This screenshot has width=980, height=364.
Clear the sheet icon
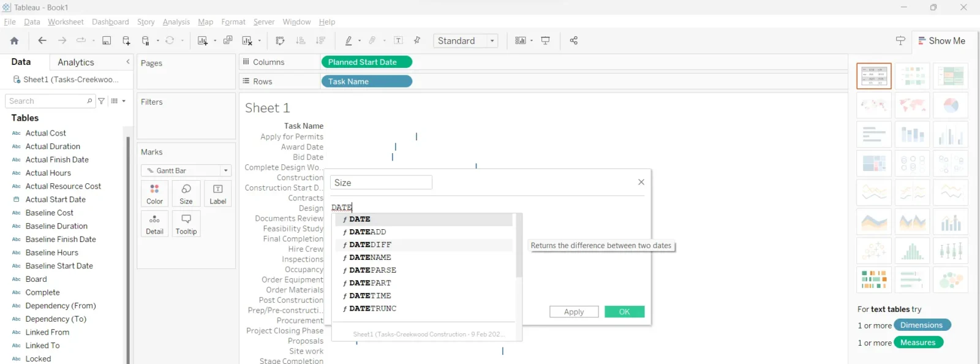247,40
